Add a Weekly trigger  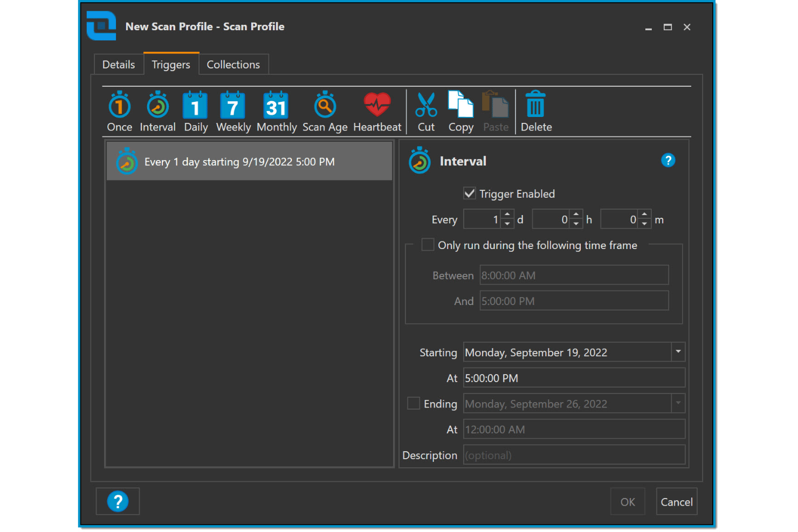click(x=233, y=112)
